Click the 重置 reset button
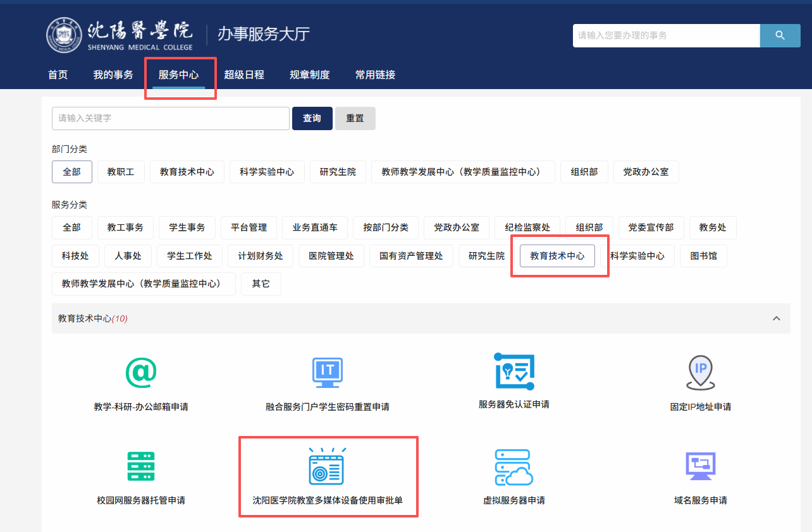812x532 pixels. coord(355,118)
